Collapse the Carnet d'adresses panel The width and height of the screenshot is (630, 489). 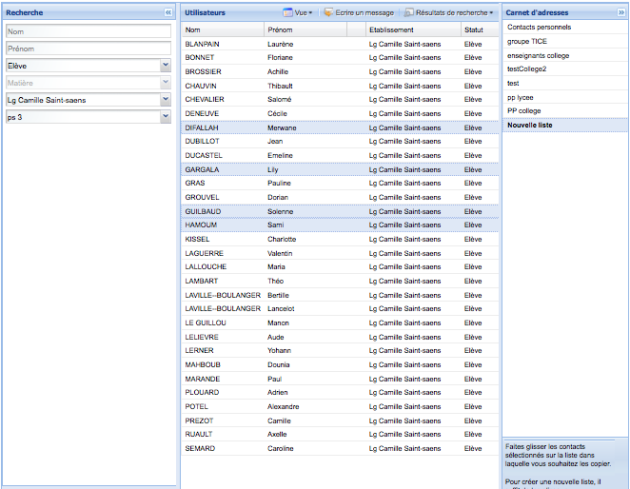click(621, 12)
